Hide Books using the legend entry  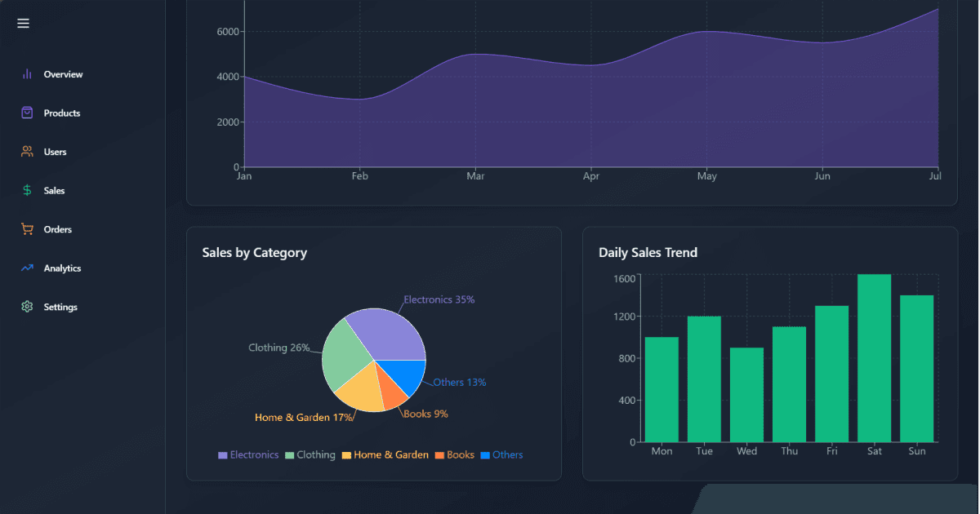click(x=454, y=454)
